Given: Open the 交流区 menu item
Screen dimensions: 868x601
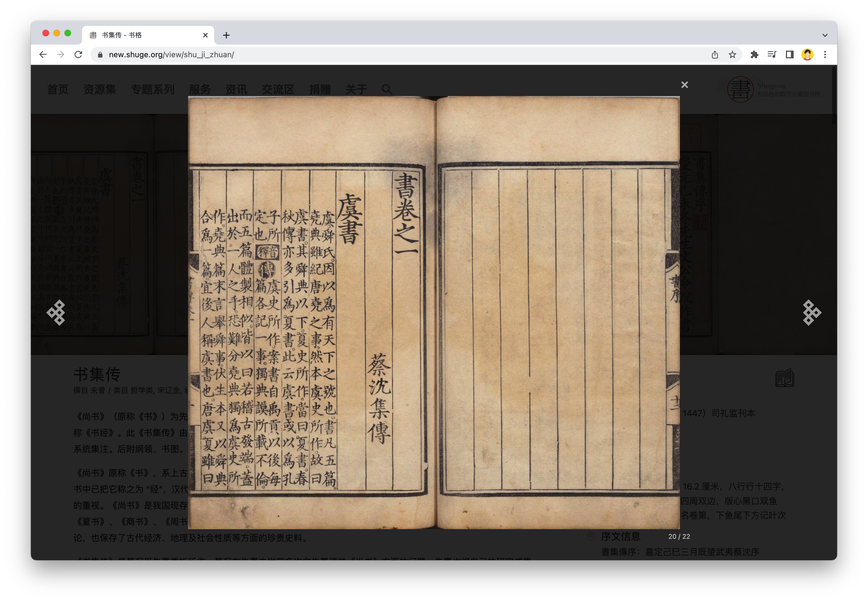Looking at the screenshot, I should click(278, 89).
